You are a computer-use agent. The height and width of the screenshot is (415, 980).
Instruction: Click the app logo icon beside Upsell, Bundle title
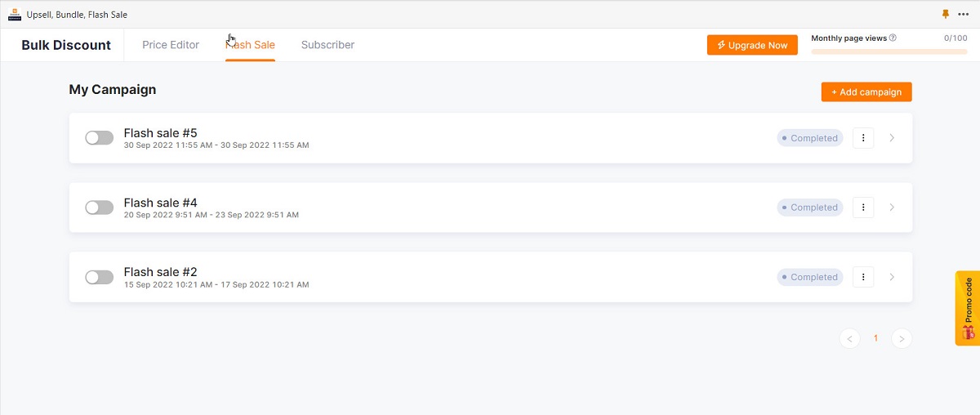pos(15,14)
